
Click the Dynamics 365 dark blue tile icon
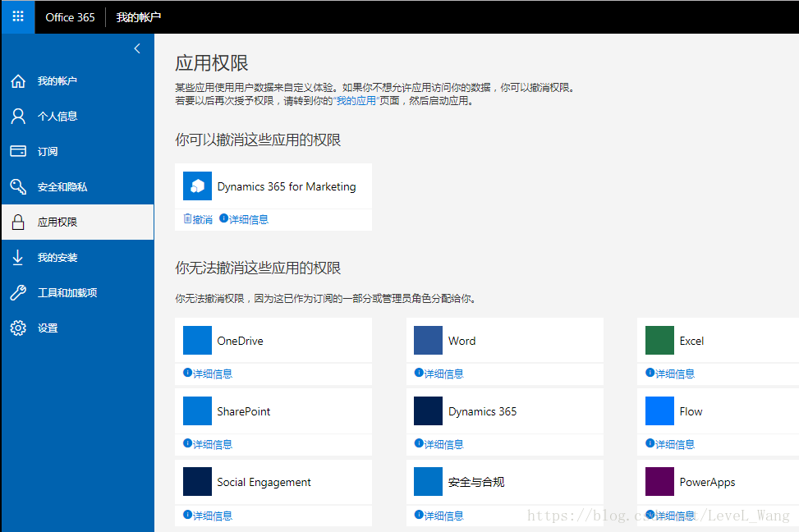click(x=428, y=410)
